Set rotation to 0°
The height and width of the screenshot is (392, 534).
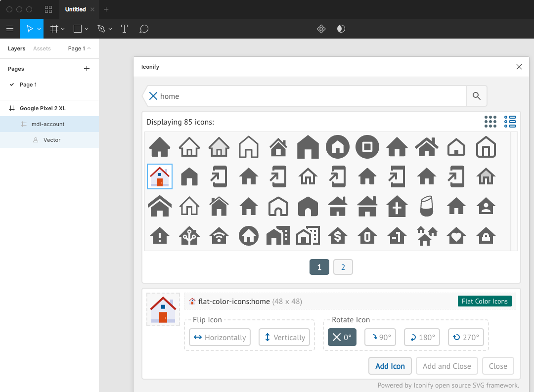[342, 337]
